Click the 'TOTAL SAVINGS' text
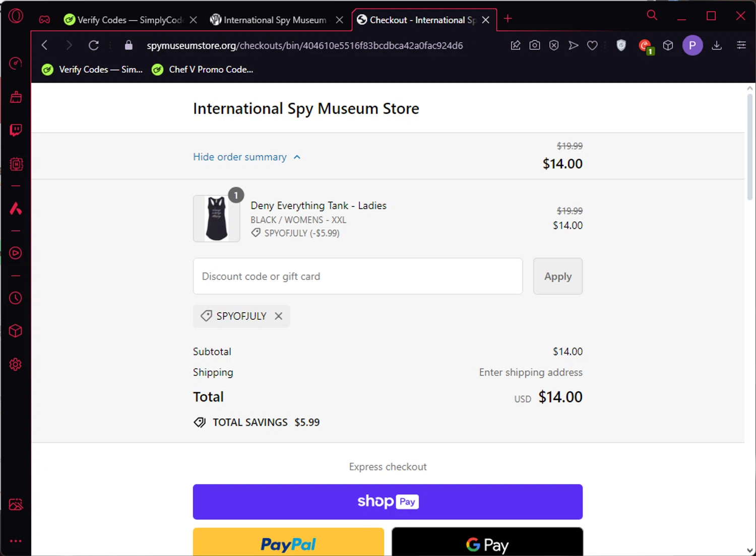This screenshot has height=556, width=756. (x=250, y=422)
